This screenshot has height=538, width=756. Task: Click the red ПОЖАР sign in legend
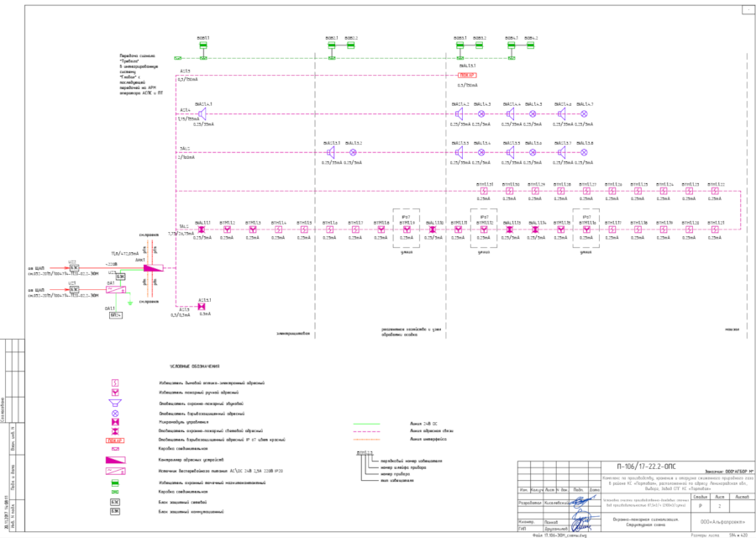[x=115, y=440]
